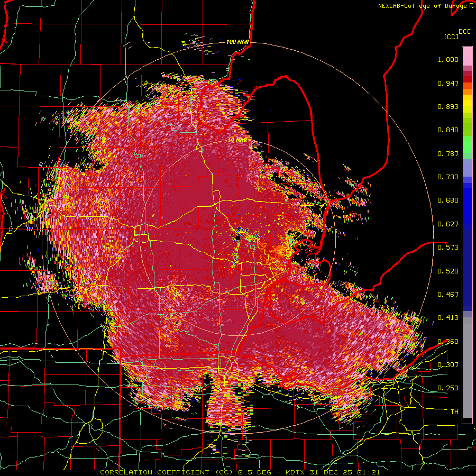The image size is (476, 476).
Task: Click the 0.680 scale value
Action: tap(448, 200)
